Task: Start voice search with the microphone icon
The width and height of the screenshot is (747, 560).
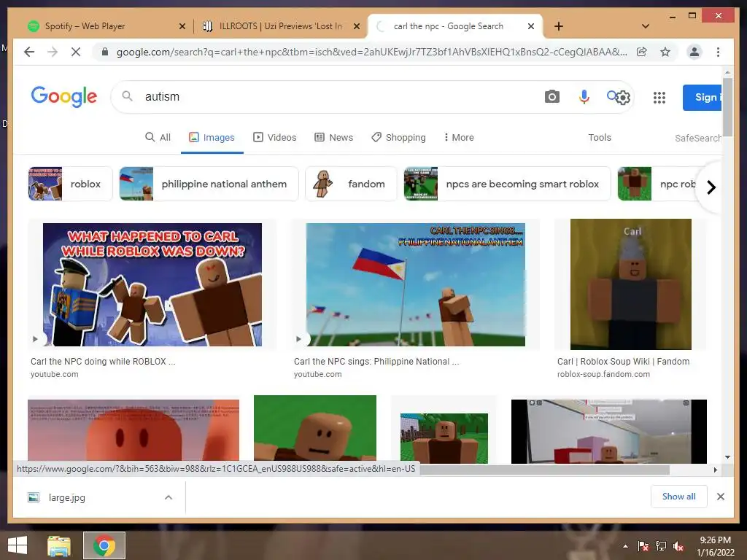Action: (x=584, y=97)
